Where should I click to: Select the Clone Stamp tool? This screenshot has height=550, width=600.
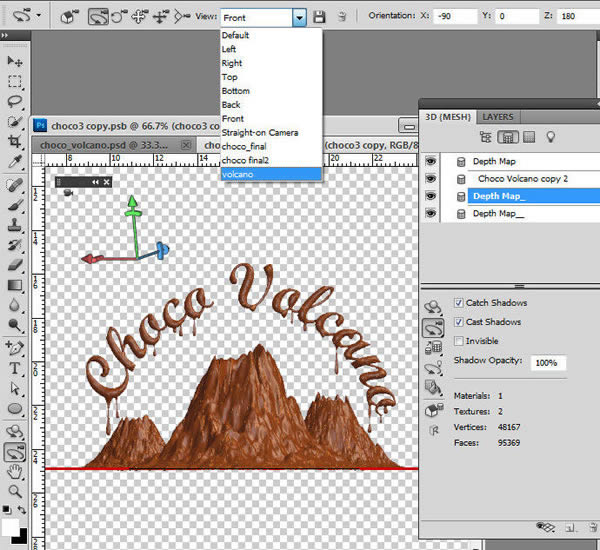[x=15, y=225]
